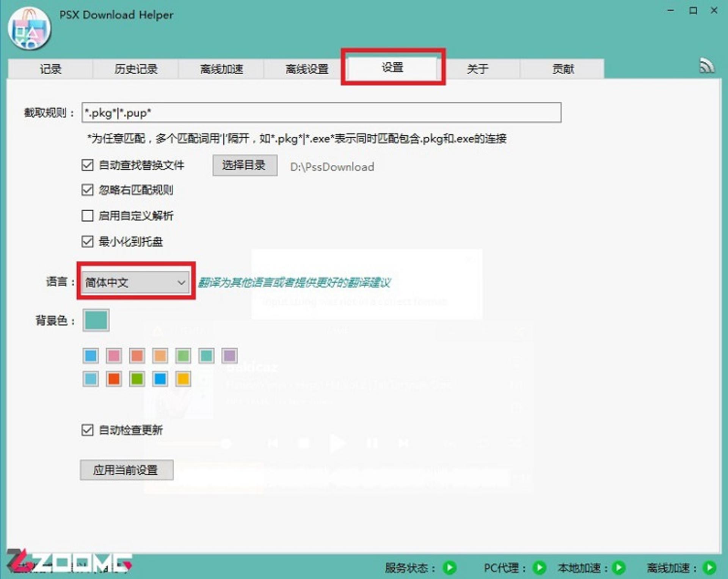Pick the yellow swatch in second row
The image size is (728, 579).
click(x=183, y=379)
